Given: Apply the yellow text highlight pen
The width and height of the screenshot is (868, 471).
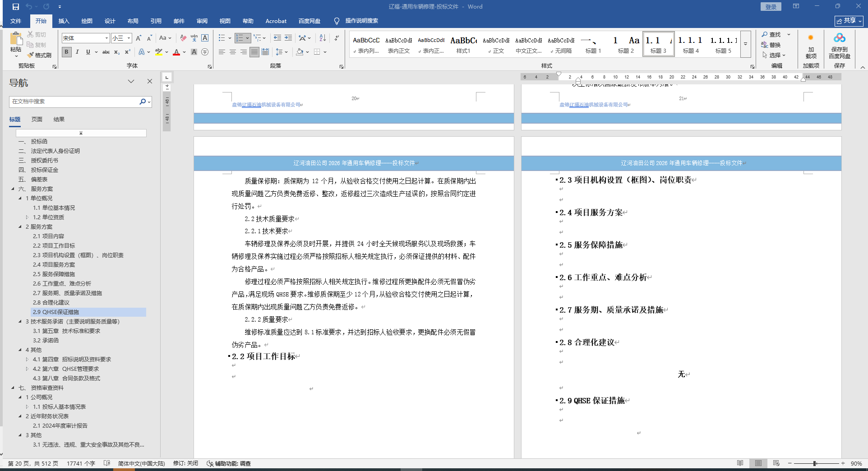Looking at the screenshot, I should coord(158,52).
